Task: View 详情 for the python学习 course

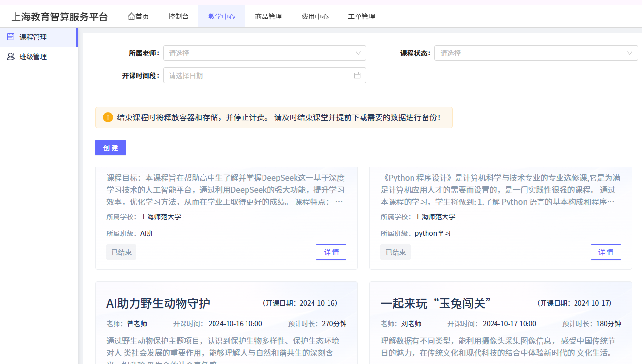Action: point(605,252)
